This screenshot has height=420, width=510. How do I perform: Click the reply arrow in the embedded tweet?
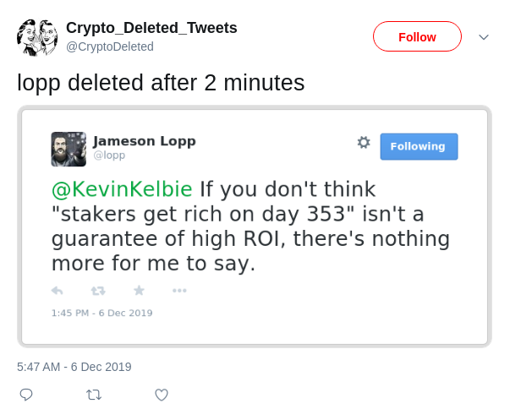(x=58, y=291)
